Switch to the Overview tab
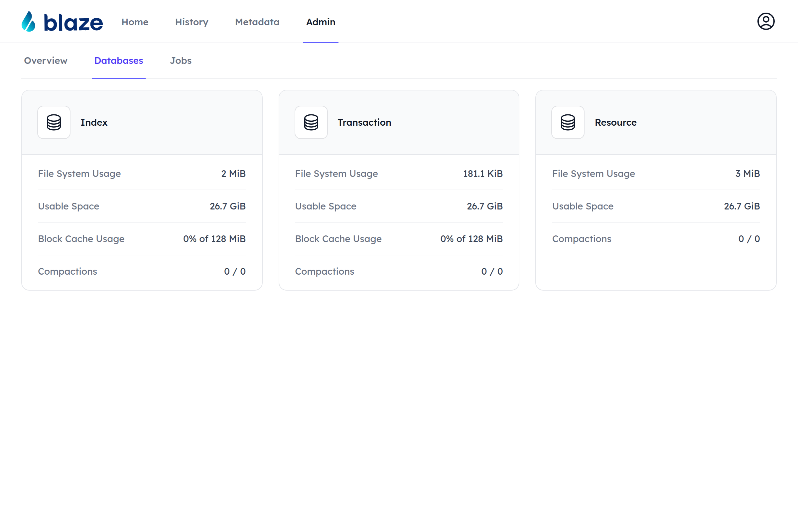Screen dimensions: 798x532 pyautogui.click(x=46, y=61)
